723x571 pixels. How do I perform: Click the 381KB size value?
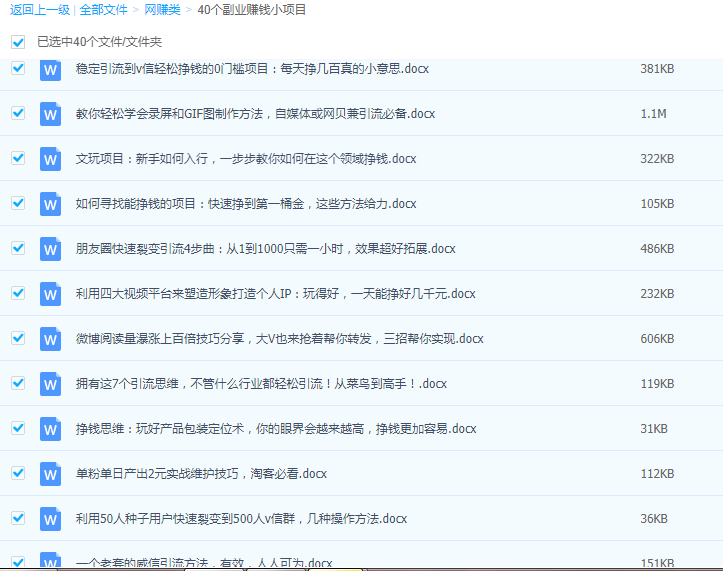click(657, 69)
